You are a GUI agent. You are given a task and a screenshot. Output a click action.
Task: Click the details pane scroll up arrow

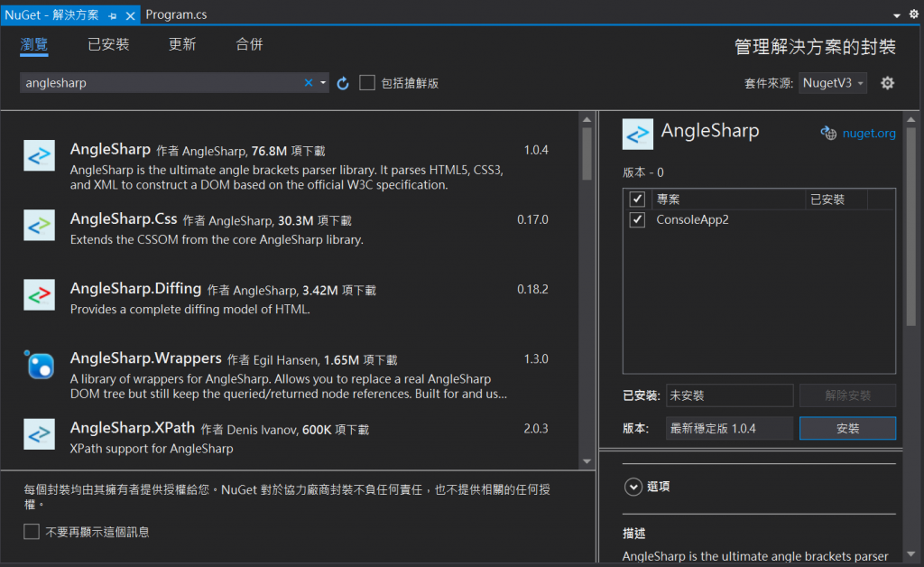click(911, 120)
